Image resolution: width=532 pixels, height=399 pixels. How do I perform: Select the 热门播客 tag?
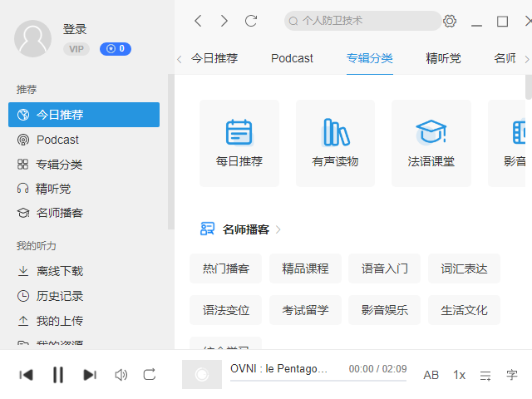pos(225,268)
